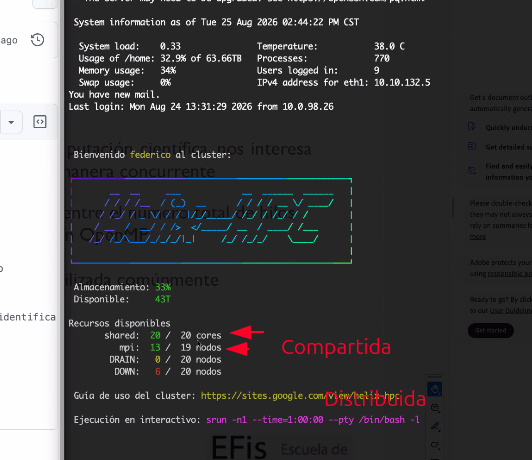Click the code brackets icon

point(40,122)
